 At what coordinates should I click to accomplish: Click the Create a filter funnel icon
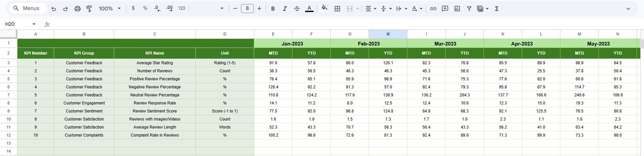(469, 8)
